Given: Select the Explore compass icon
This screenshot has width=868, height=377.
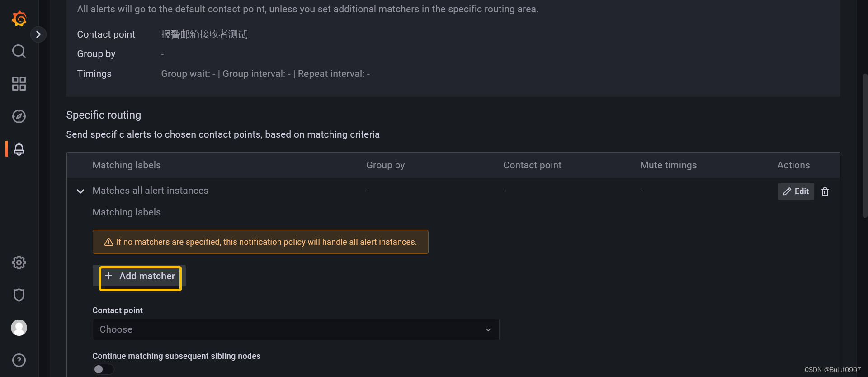Looking at the screenshot, I should point(19,116).
